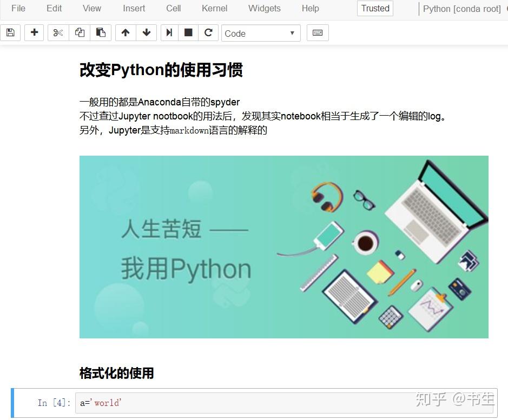
Task: Paste a cell using the paste icon
Action: (x=101, y=32)
